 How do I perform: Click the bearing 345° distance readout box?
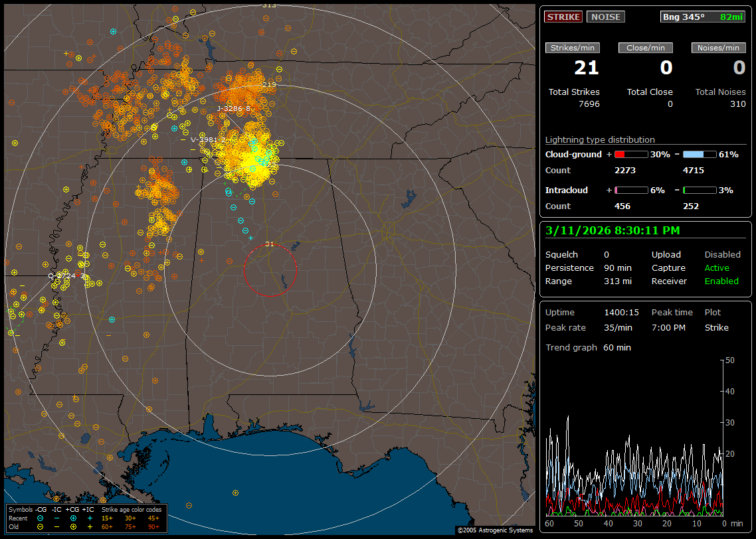pyautogui.click(x=703, y=17)
